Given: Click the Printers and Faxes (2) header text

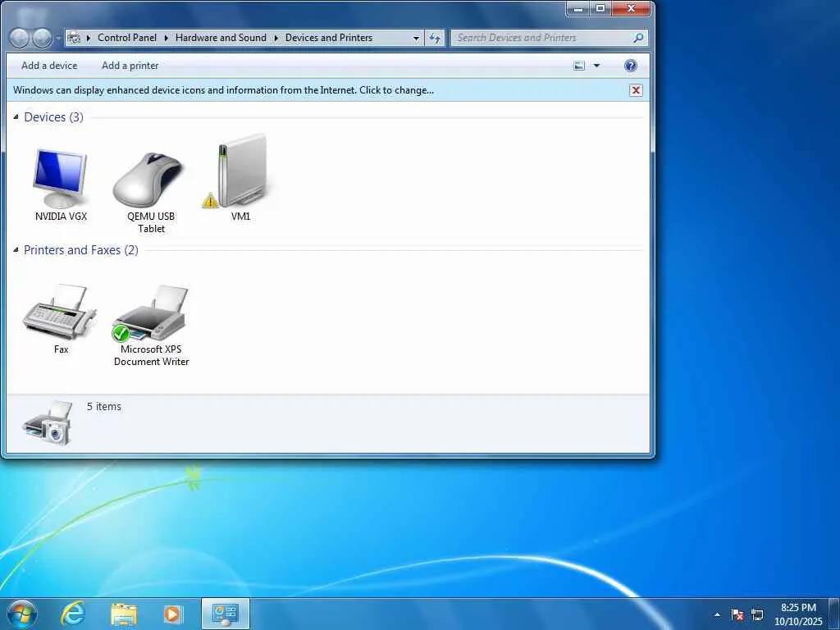Looking at the screenshot, I should click(81, 249).
